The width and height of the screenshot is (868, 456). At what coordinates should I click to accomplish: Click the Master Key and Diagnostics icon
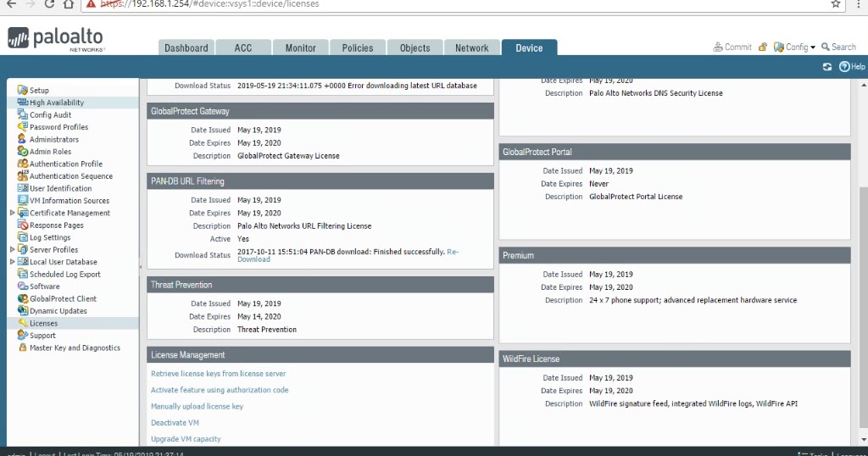23,348
